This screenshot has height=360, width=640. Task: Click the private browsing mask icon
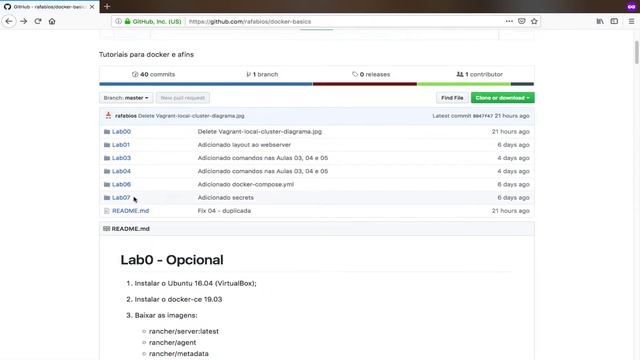[631, 7]
